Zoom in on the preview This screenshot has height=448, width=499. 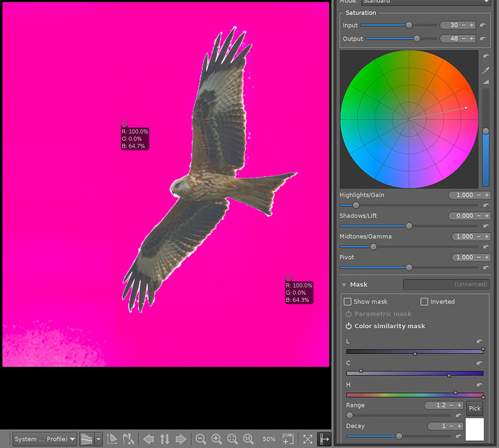216,439
